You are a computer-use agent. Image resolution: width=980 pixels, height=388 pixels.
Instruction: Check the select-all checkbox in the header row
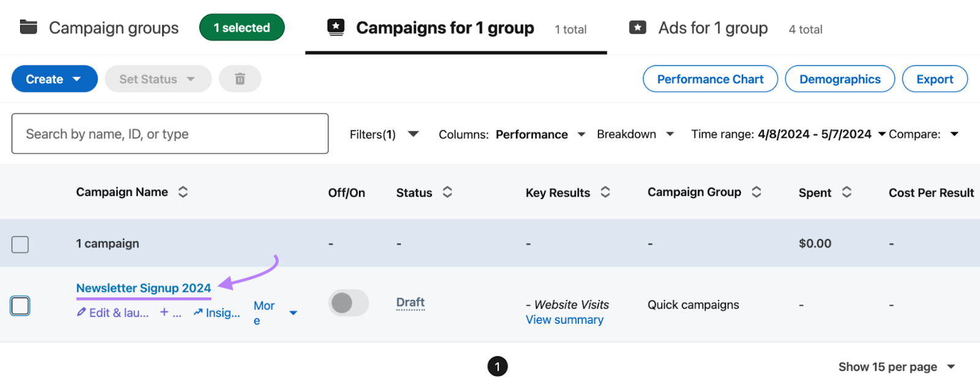[x=20, y=244]
